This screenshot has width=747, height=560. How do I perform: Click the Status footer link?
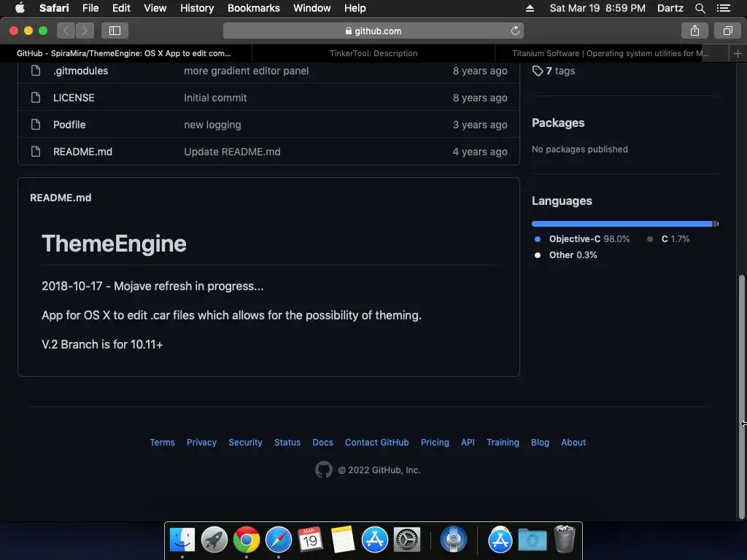click(287, 443)
